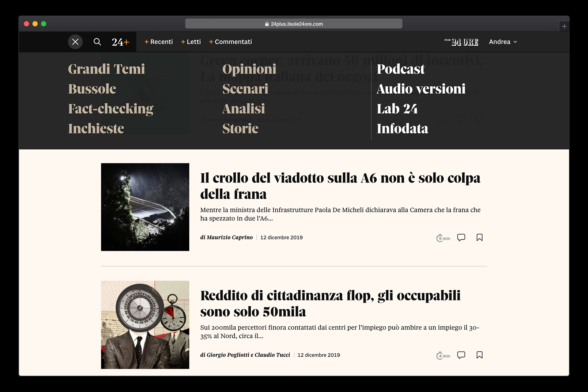
Task: Open Il Sole 24 ORE logo link
Action: pos(462,42)
